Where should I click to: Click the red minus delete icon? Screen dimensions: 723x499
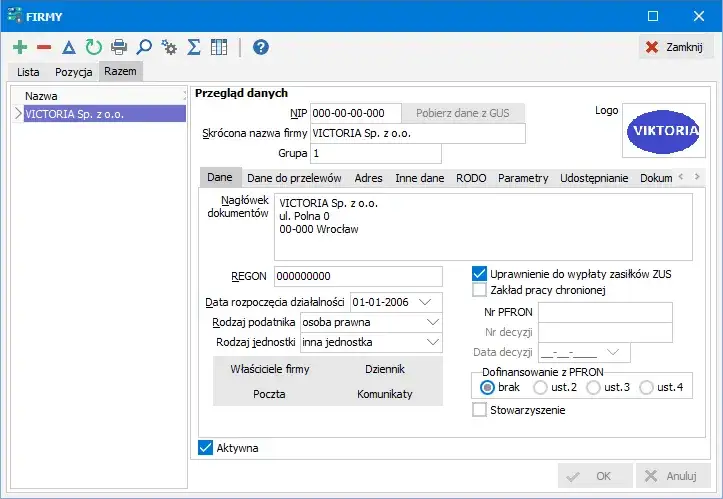tap(44, 47)
